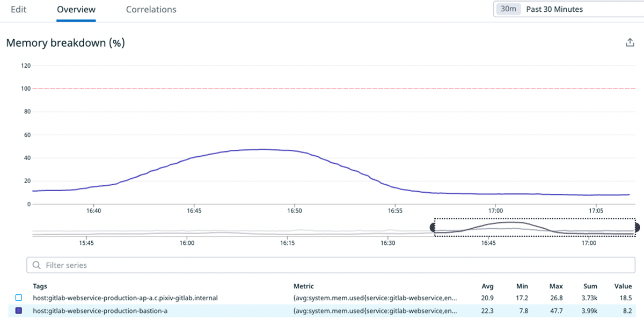Sort by the Tags column header
This screenshot has height=334, width=644.
point(40,286)
